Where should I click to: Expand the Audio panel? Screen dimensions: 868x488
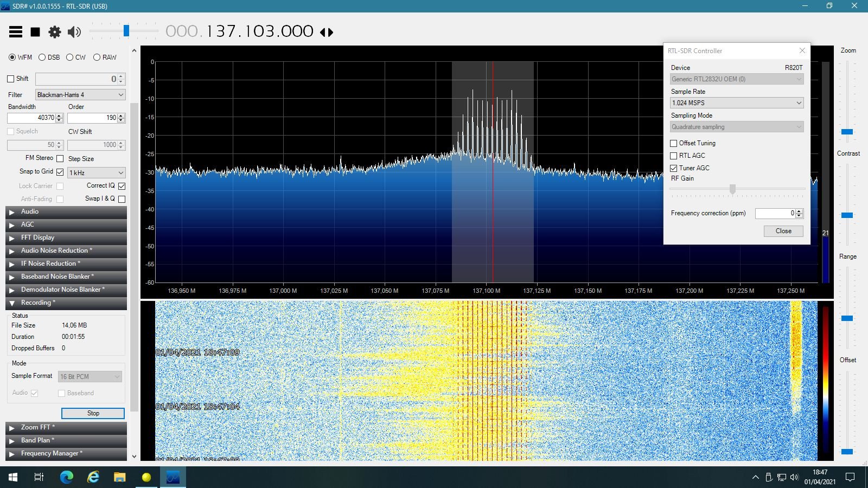click(x=66, y=211)
